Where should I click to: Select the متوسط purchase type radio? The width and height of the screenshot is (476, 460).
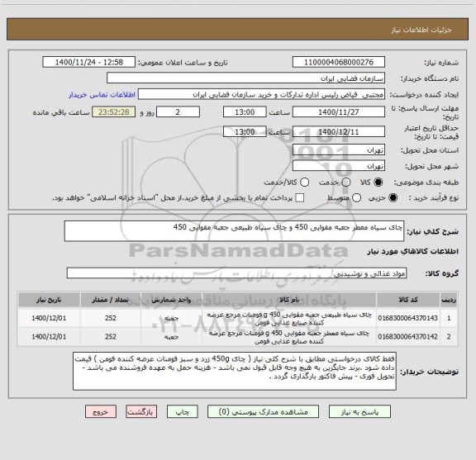tap(356, 198)
